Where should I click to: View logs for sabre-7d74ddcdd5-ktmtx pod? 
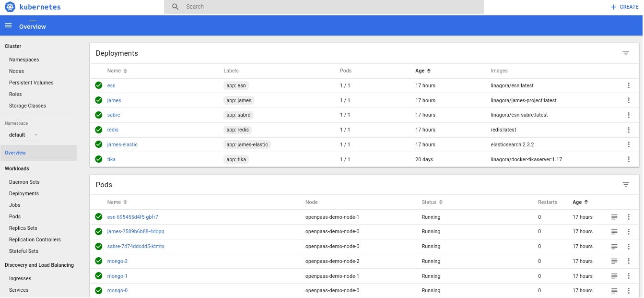pyautogui.click(x=614, y=247)
